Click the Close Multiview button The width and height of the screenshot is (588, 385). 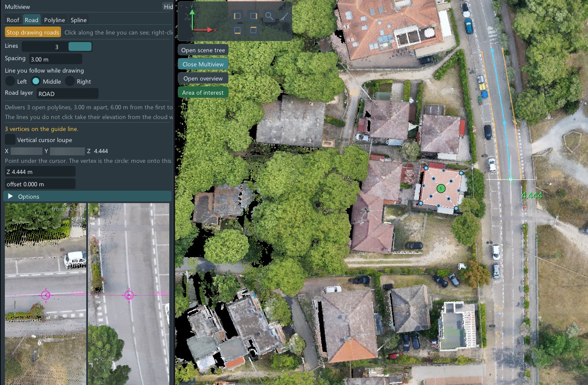pos(203,64)
